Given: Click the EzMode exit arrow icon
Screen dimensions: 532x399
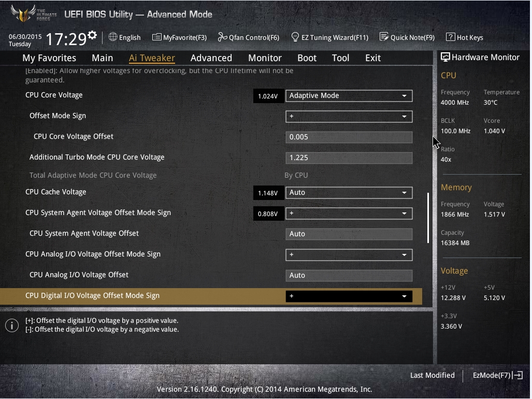Looking at the screenshot, I should pos(517,375).
